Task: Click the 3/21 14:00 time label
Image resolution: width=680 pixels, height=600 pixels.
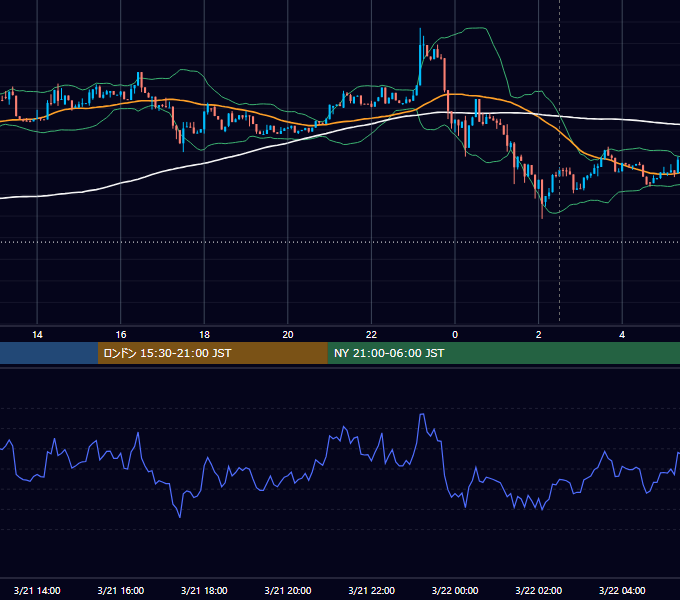Action: (37, 590)
